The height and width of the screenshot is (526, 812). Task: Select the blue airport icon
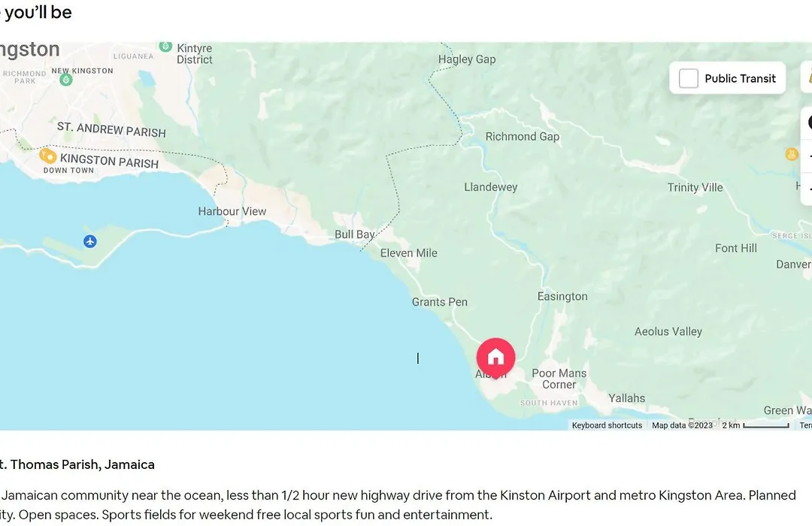click(x=90, y=241)
